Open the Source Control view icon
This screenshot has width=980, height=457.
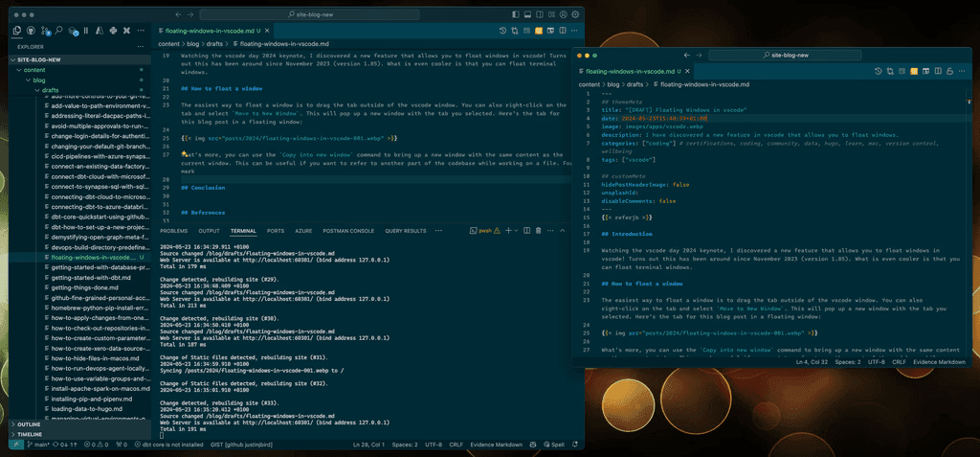(44, 31)
